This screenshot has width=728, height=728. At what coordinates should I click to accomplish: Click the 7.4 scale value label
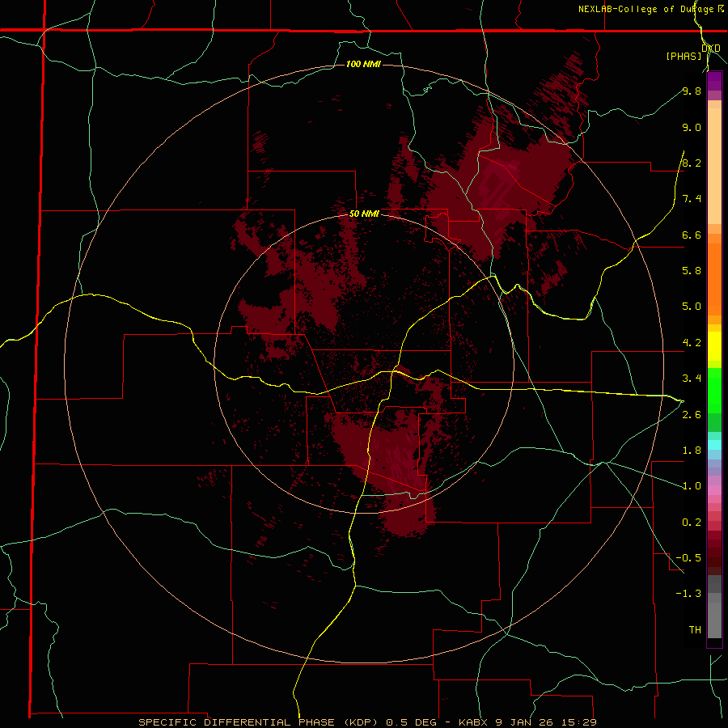pyautogui.click(x=692, y=199)
